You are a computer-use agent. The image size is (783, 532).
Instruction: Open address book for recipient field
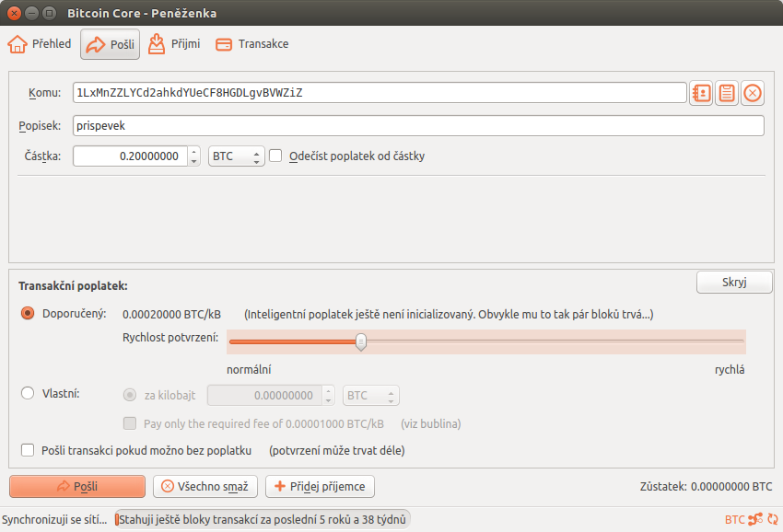pyautogui.click(x=702, y=93)
